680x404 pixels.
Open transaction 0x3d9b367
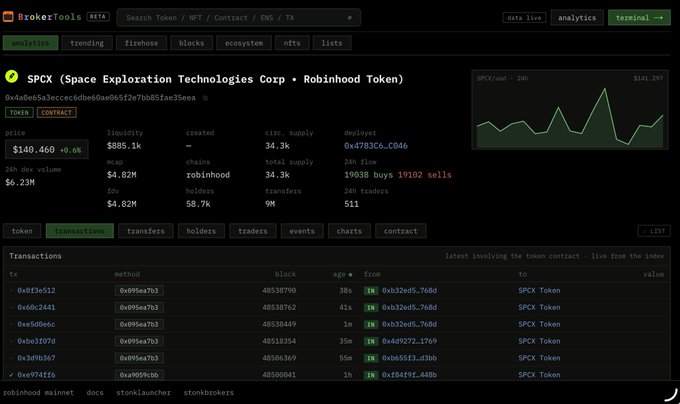[36, 358]
